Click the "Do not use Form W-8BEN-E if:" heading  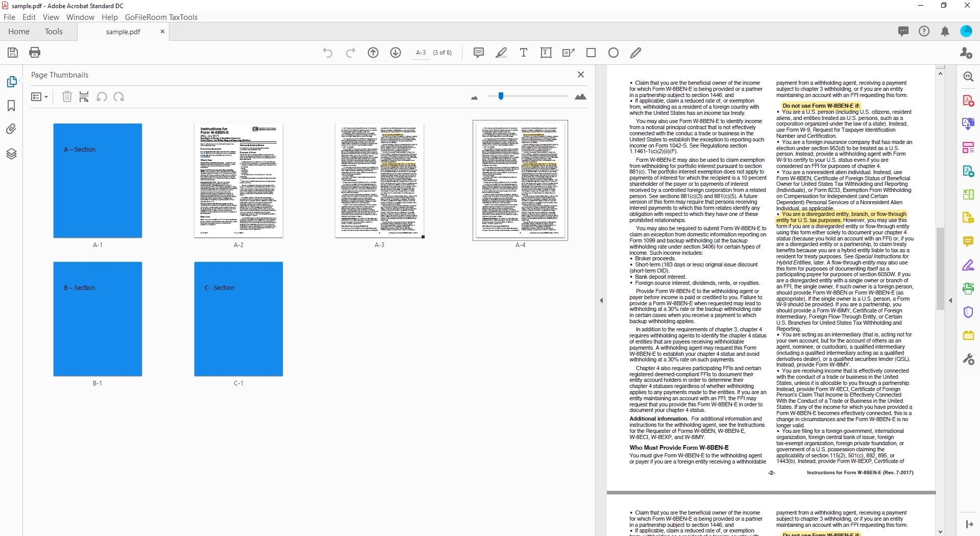pos(821,106)
